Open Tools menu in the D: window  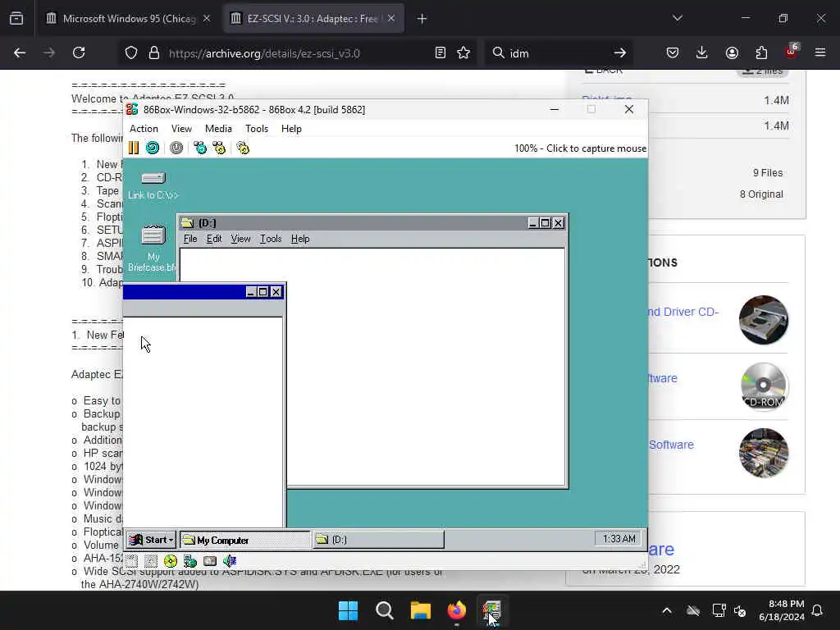pyautogui.click(x=271, y=239)
